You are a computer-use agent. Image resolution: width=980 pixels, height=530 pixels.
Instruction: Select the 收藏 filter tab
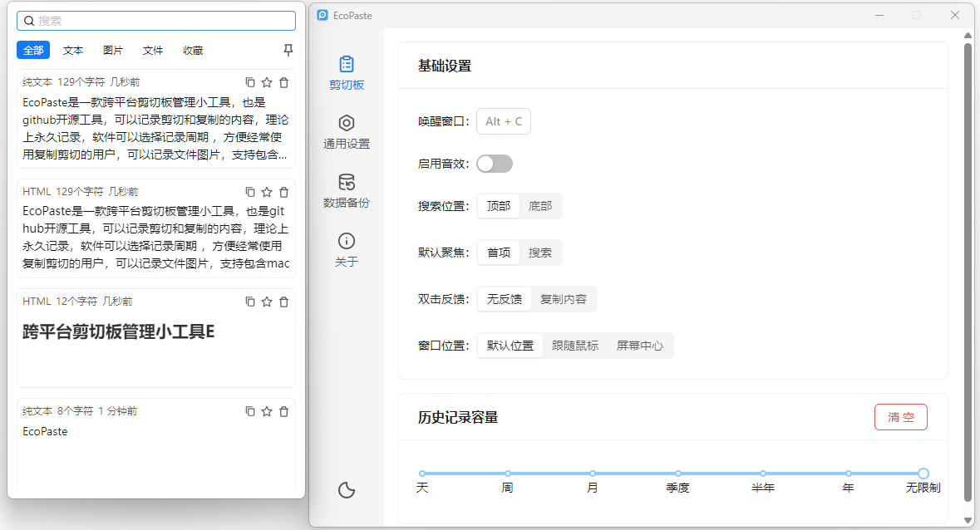pyautogui.click(x=193, y=50)
